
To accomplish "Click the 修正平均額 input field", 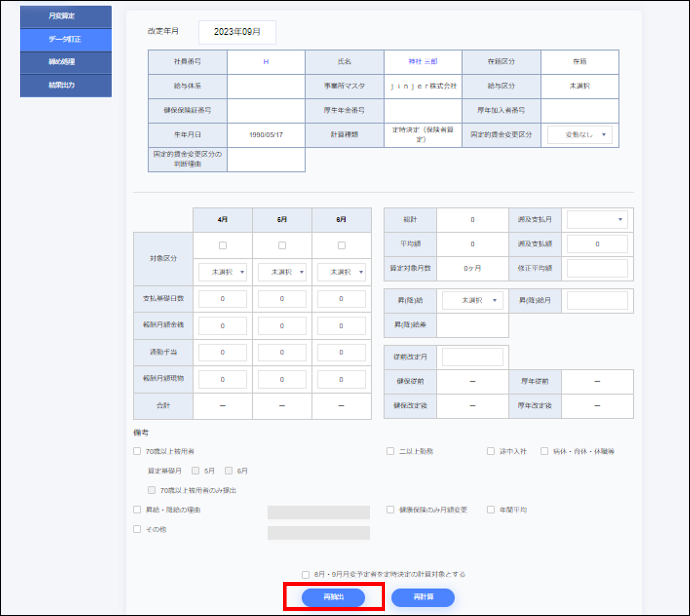I will pyautogui.click(x=597, y=268).
